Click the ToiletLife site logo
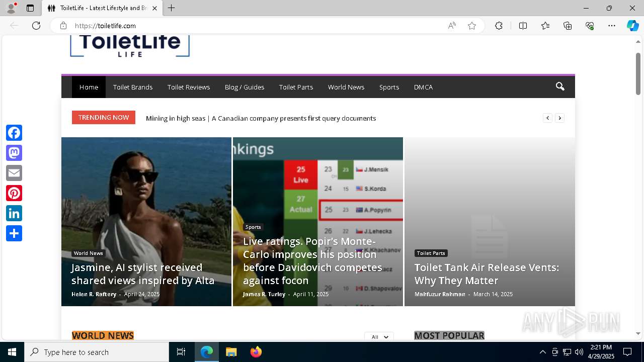The image size is (644, 362). (130, 45)
